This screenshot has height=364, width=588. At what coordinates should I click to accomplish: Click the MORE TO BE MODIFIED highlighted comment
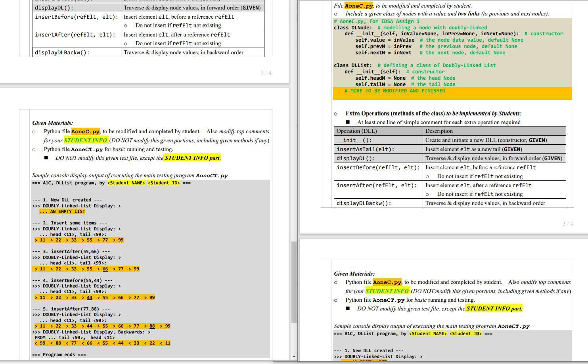(395, 91)
